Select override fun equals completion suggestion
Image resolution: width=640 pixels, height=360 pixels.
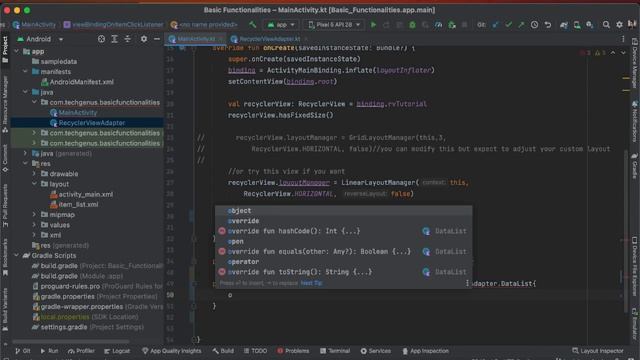344,252
